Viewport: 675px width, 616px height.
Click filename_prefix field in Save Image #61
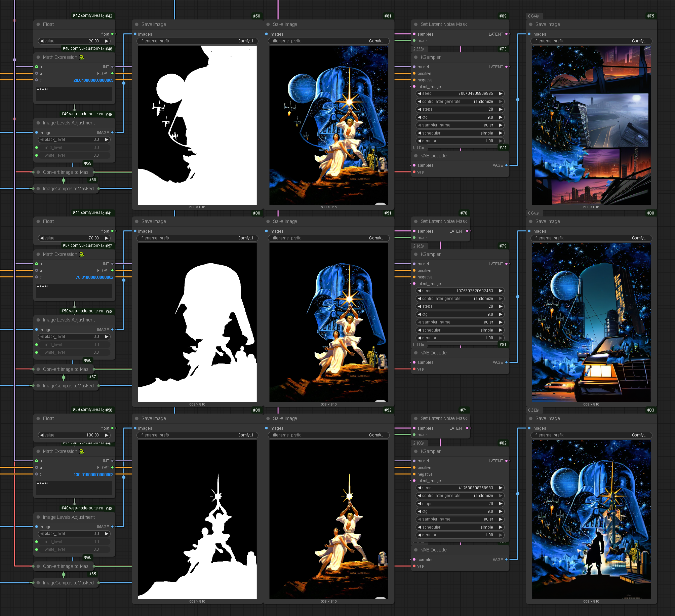(x=329, y=41)
